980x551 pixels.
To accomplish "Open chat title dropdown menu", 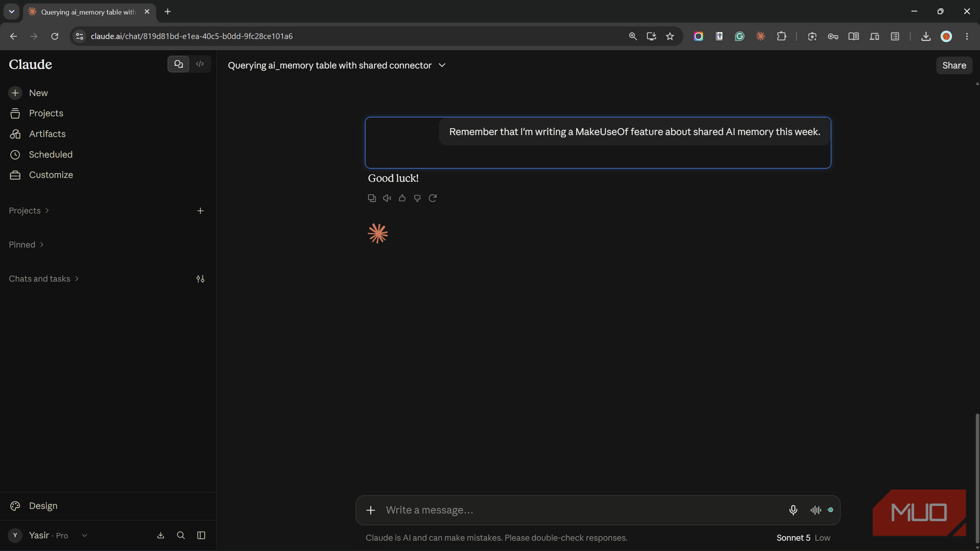I will (x=442, y=65).
